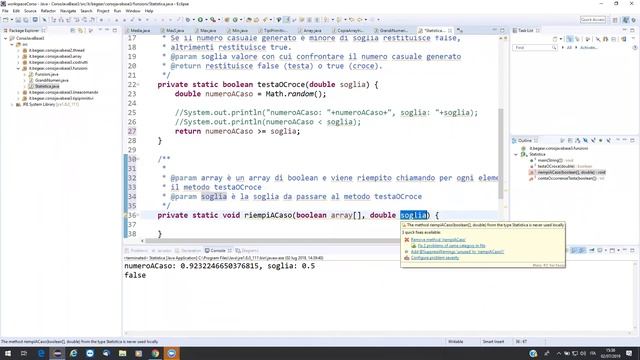Click the All filter in Task List
The image size is (640, 360).
point(569,48)
